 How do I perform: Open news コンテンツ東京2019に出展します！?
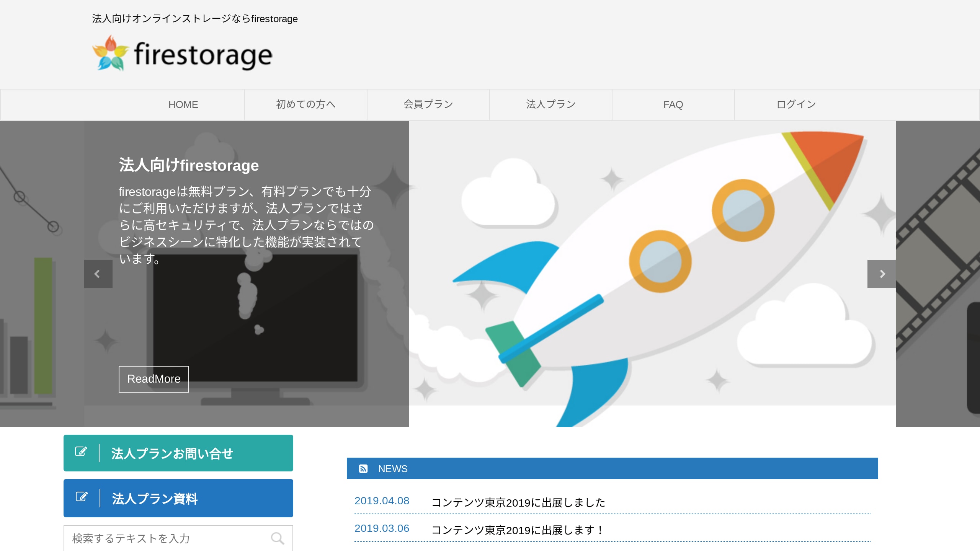[x=518, y=530]
